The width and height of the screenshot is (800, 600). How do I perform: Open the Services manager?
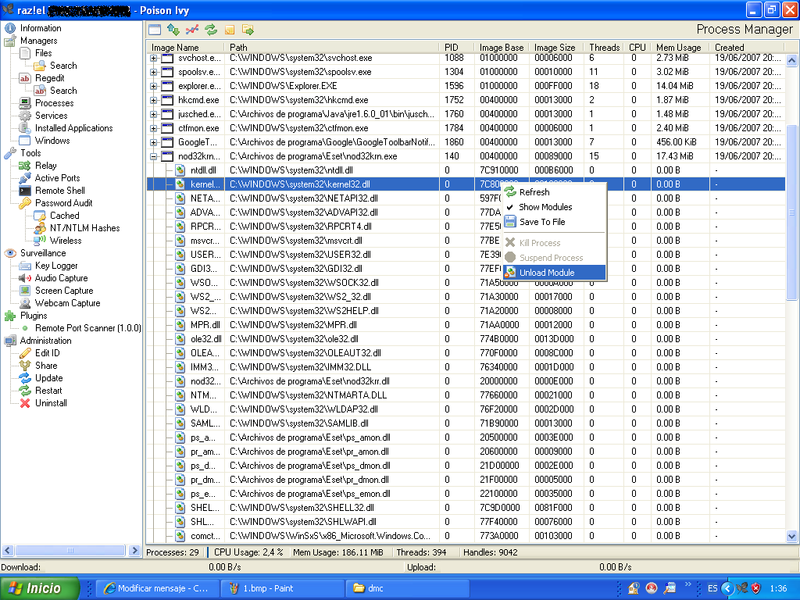[51, 116]
